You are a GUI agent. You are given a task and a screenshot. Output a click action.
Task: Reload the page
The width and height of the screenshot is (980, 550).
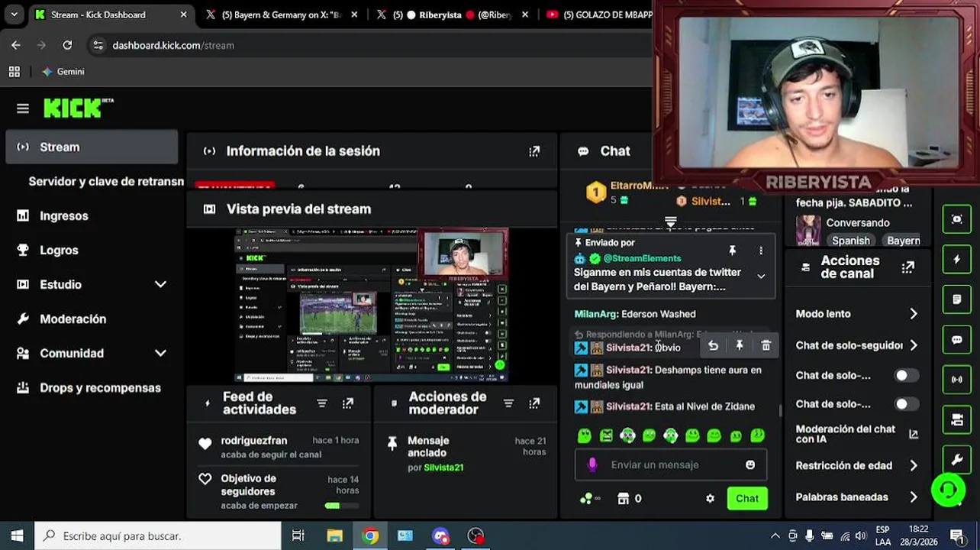67,45
